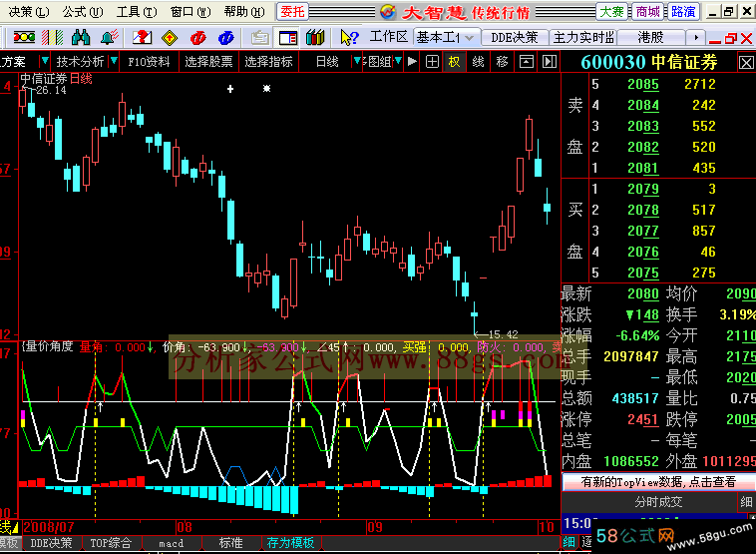Click the 涨幅 value -6.64%
This screenshot has width=756, height=554.
click(637, 335)
